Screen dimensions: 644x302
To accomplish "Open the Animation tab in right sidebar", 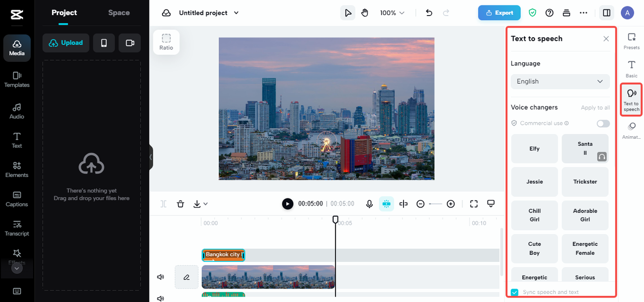I will point(631,131).
